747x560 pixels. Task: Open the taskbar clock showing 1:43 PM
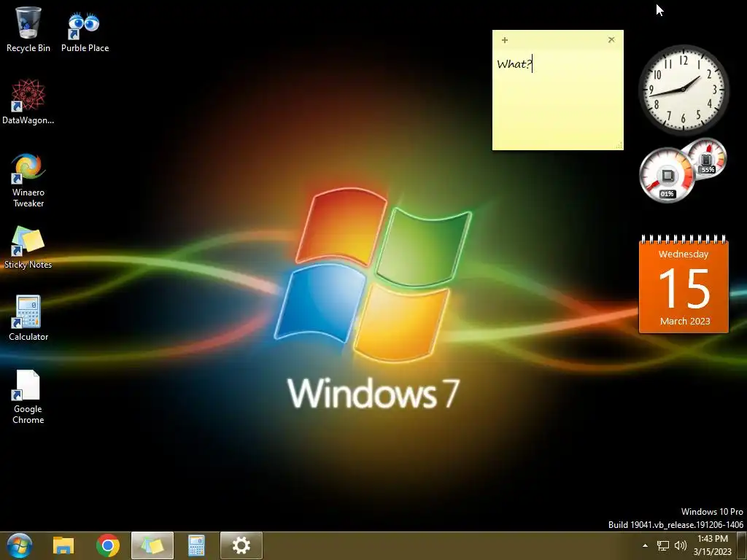[x=712, y=545]
